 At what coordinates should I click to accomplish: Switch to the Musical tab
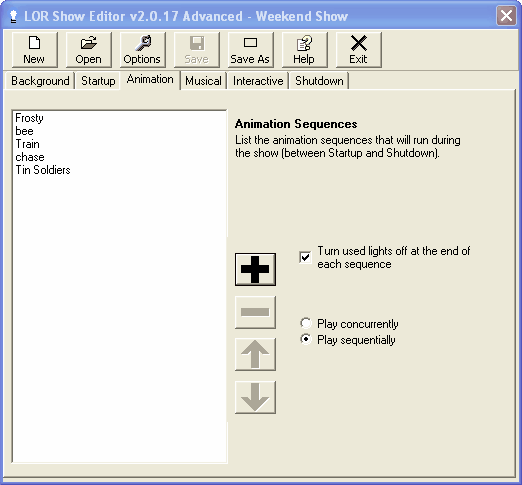click(x=203, y=81)
